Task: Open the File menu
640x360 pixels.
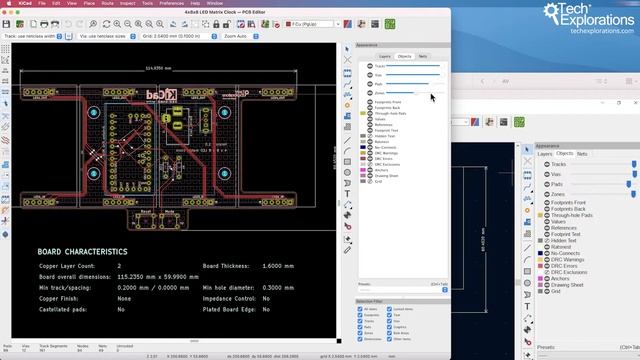Action: coord(42,3)
